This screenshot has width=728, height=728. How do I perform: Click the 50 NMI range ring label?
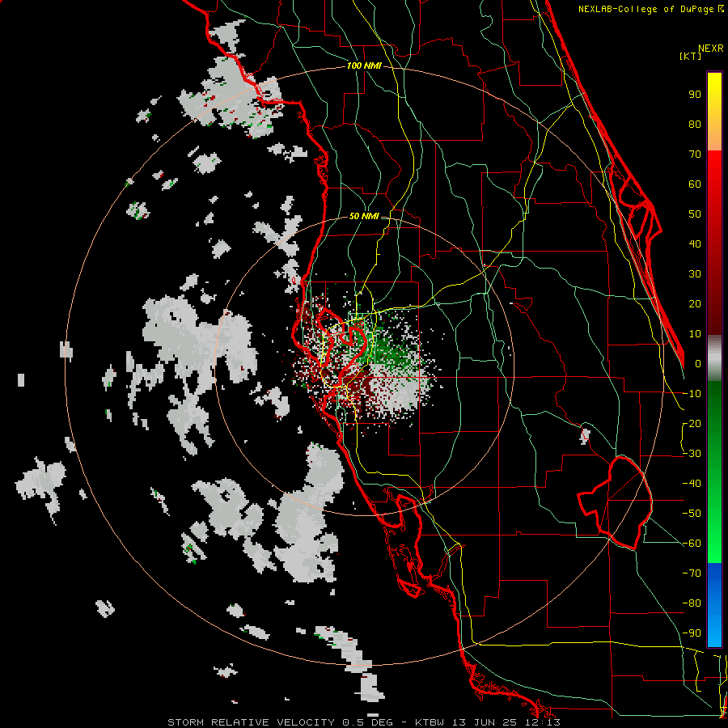(364, 216)
